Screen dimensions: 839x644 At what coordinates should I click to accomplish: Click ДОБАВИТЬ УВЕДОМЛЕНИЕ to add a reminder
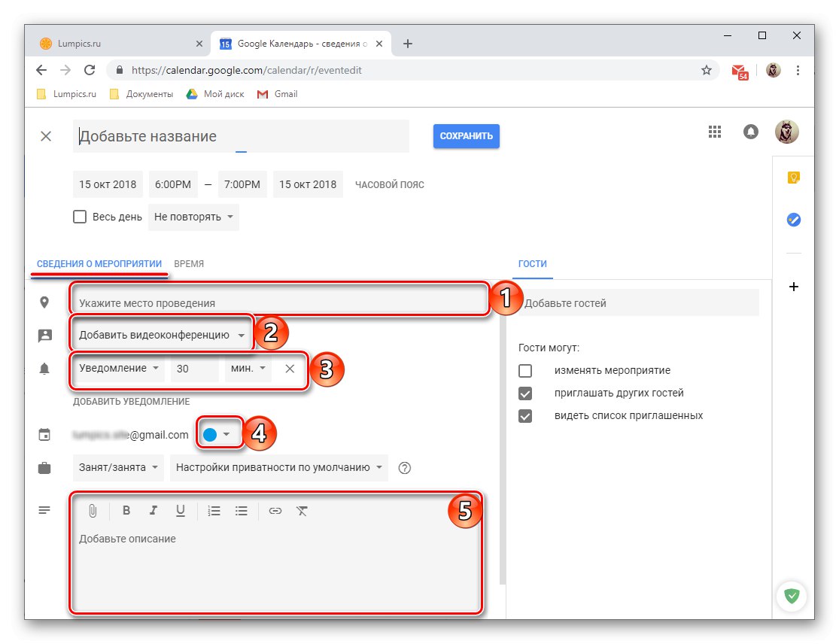[x=130, y=401]
